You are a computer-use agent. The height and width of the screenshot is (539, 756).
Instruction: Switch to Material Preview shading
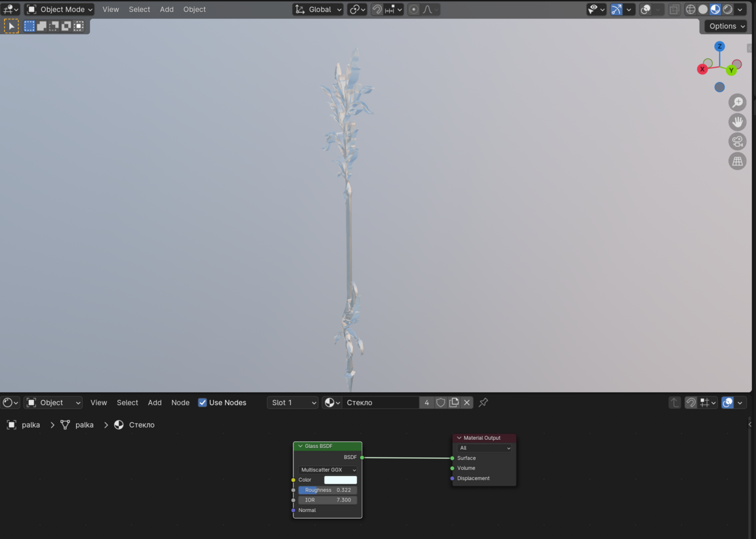pyautogui.click(x=715, y=9)
